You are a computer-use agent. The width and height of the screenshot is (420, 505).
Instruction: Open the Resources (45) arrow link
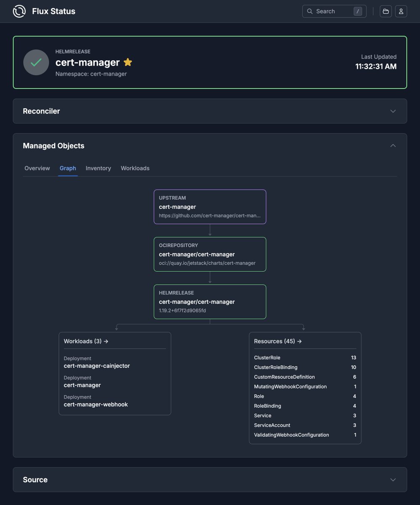[278, 341]
